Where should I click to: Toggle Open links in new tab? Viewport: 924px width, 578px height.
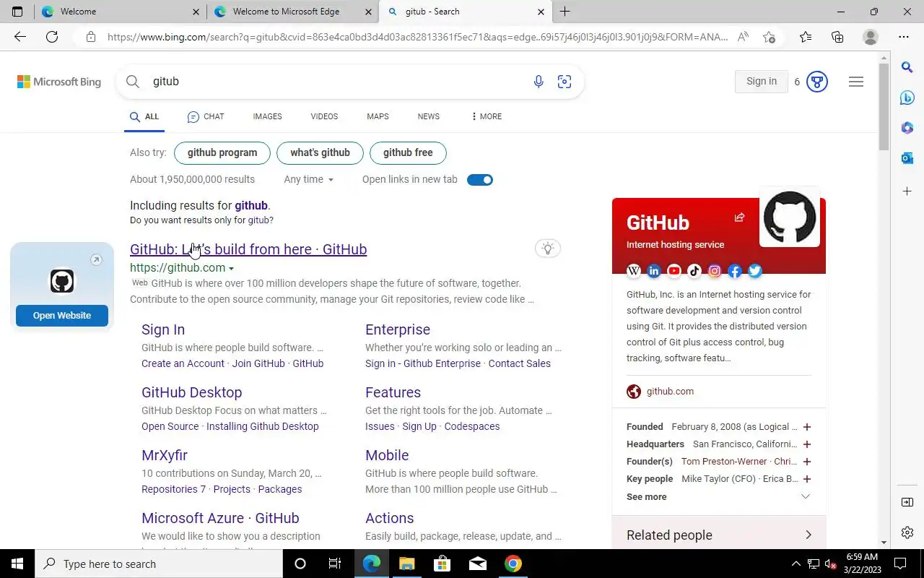tap(480, 180)
